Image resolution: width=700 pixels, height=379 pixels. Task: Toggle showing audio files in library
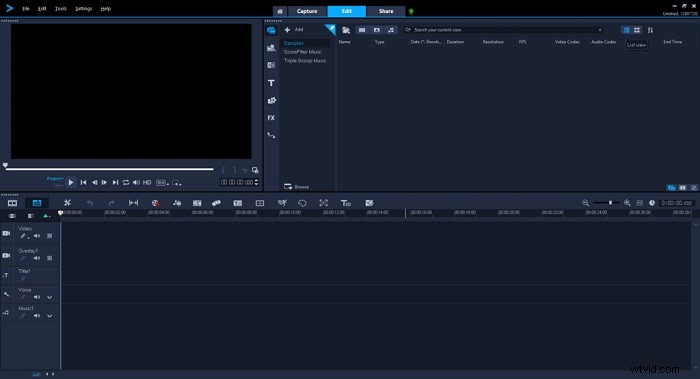tap(391, 30)
